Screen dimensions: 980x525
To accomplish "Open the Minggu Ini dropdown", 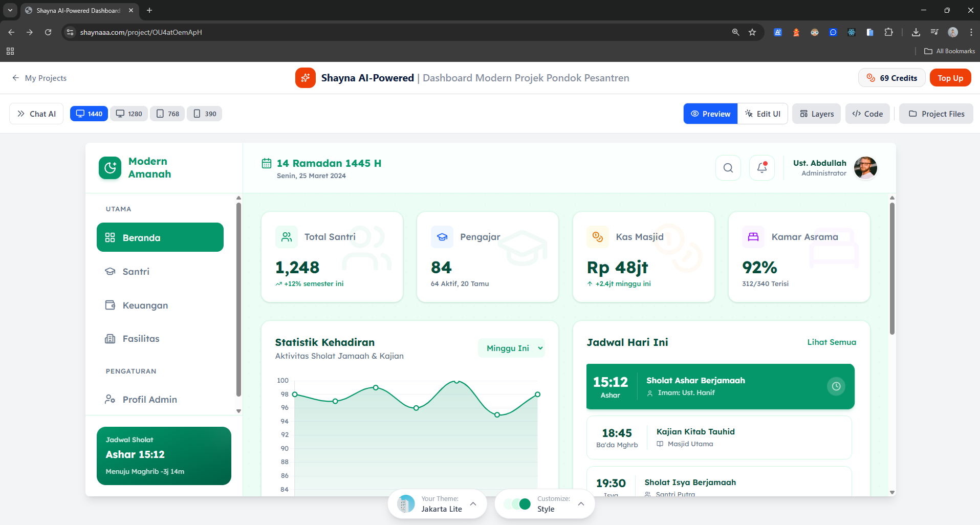I will click(x=512, y=348).
